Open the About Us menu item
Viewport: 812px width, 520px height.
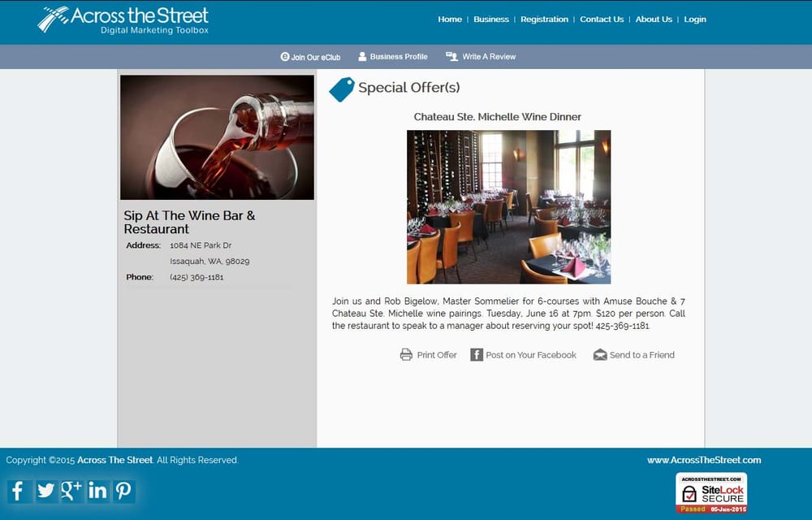(x=654, y=19)
